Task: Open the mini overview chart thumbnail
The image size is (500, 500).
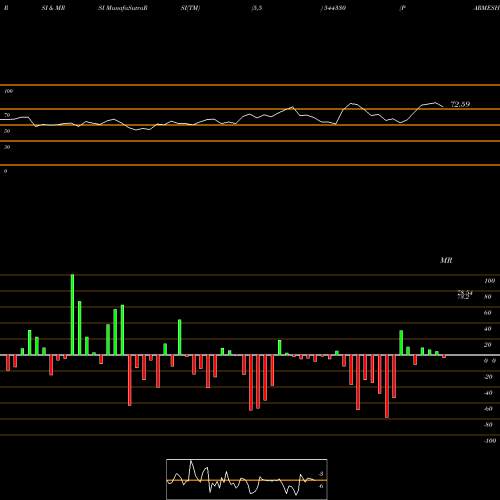Action: (x=247, y=479)
